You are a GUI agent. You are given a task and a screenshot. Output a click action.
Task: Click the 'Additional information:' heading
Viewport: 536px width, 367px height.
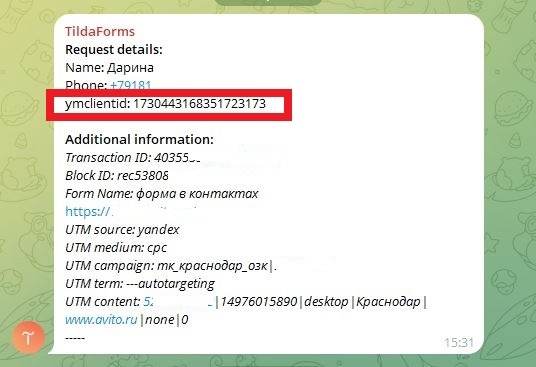[x=139, y=139]
